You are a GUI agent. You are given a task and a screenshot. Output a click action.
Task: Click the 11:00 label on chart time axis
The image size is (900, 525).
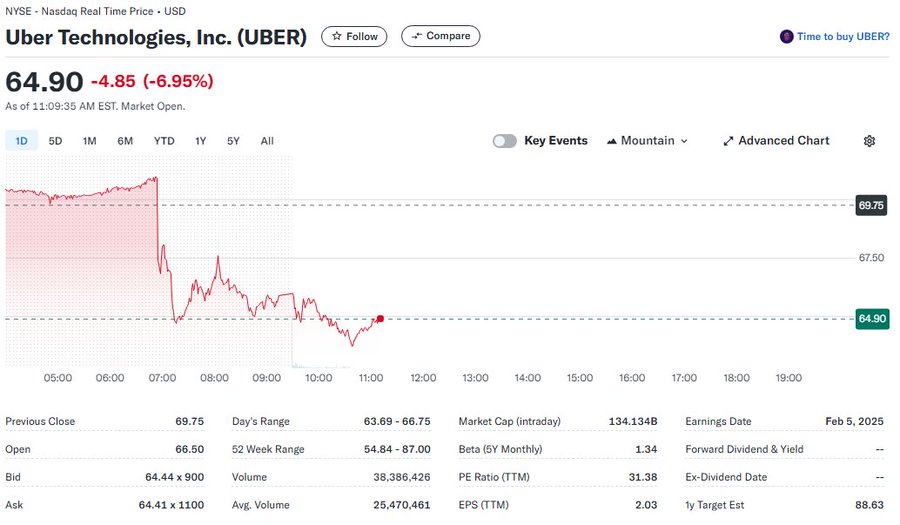(371, 378)
